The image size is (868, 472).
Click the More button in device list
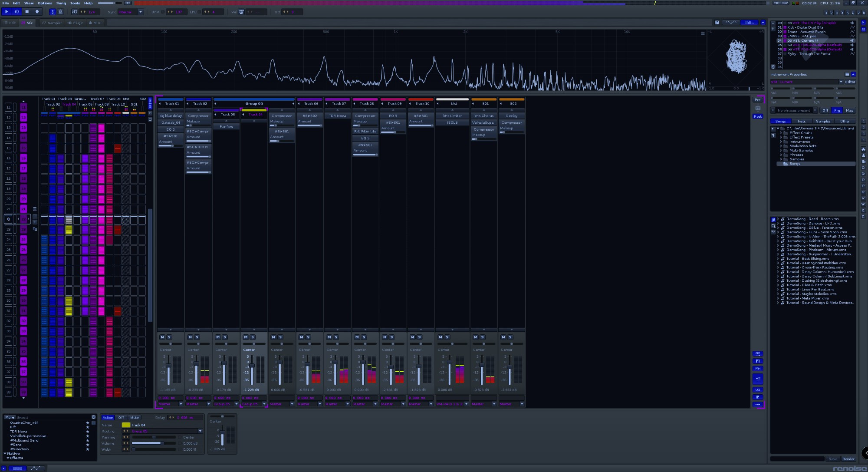10,417
